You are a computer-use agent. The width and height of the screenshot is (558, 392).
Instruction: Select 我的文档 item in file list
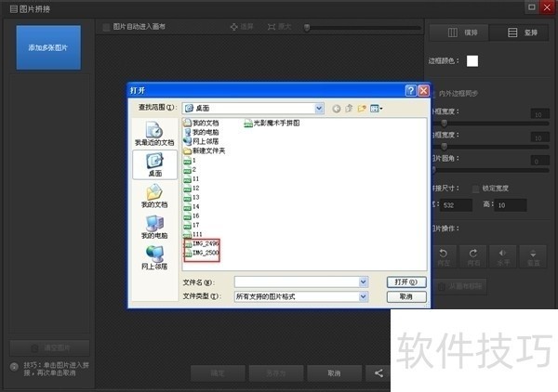coord(201,123)
